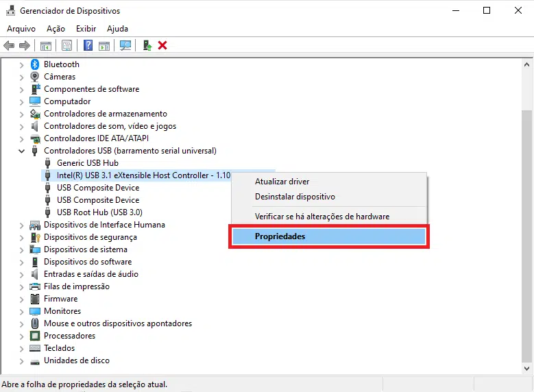Select the Processadores label

point(69,336)
